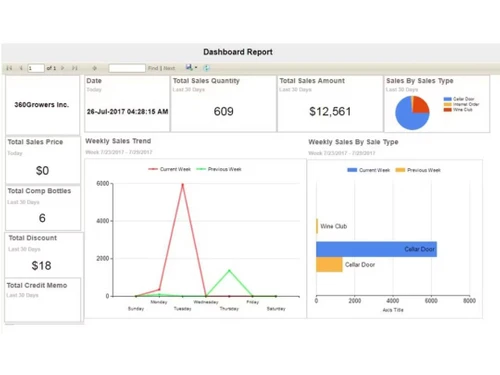Click the Find link

pos(153,68)
